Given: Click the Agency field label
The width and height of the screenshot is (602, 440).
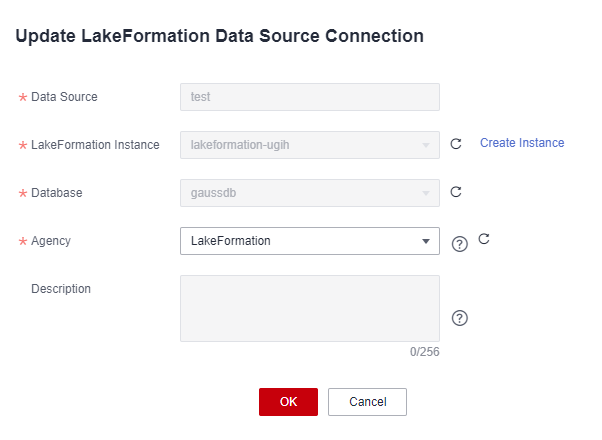Looking at the screenshot, I should [51, 241].
